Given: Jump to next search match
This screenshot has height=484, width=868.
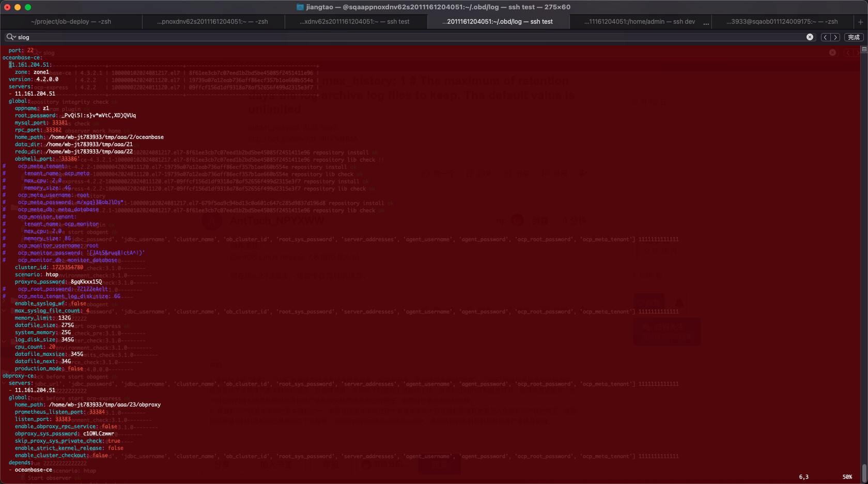Looking at the screenshot, I should tap(835, 37).
